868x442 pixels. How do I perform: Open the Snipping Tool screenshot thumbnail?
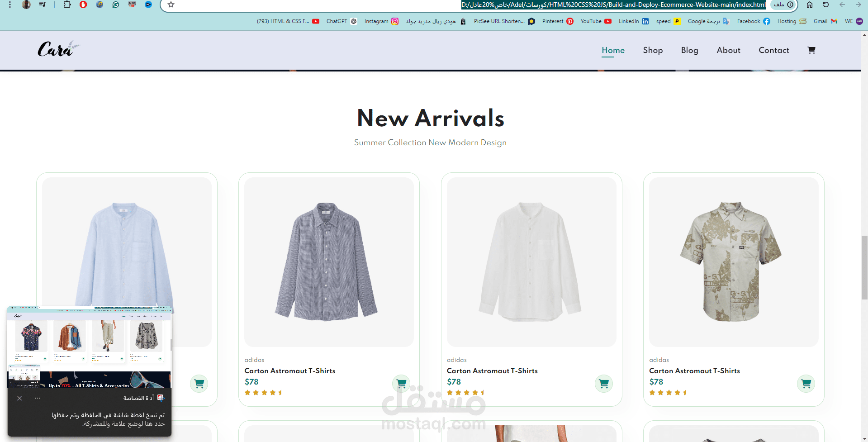pyautogui.click(x=89, y=347)
